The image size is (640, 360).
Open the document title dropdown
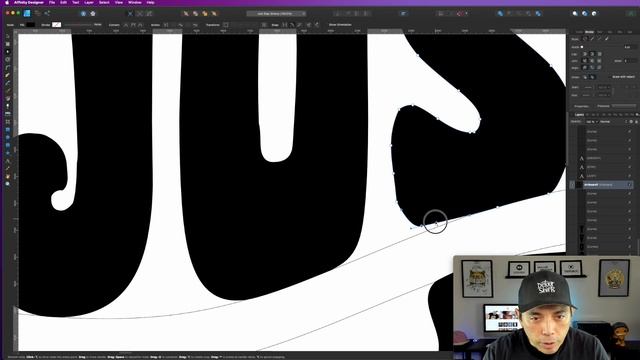[276, 13]
